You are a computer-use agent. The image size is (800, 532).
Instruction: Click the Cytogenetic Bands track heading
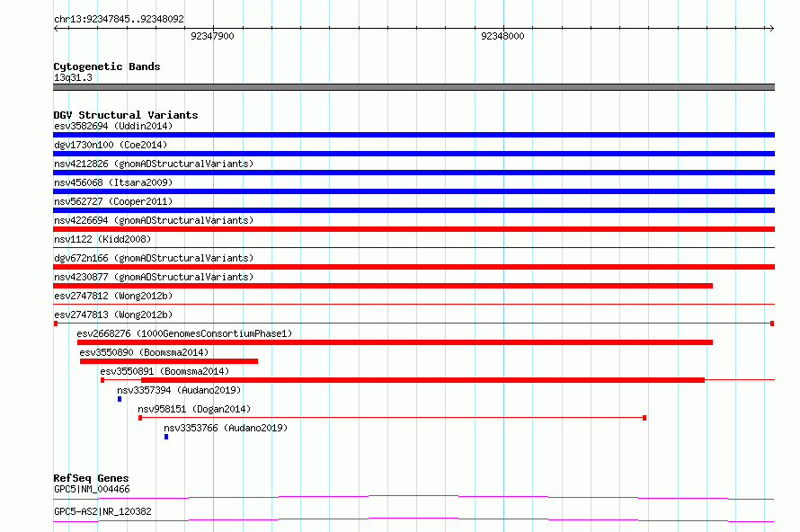pos(107,66)
